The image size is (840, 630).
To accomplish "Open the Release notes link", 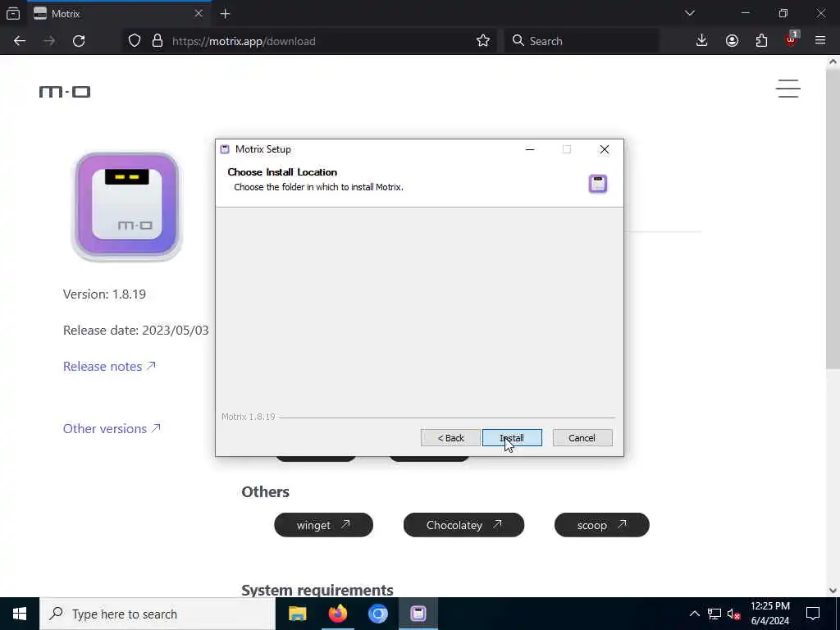I will [109, 367].
